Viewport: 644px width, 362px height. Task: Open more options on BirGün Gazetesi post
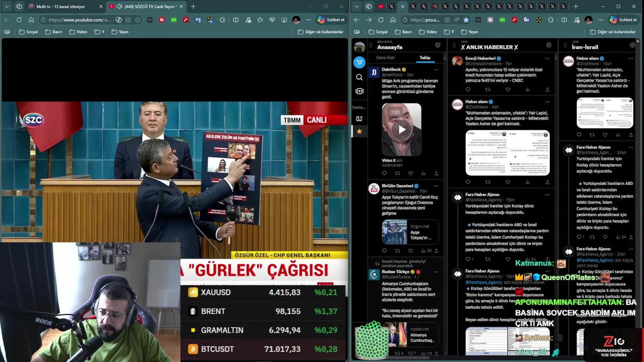436,186
